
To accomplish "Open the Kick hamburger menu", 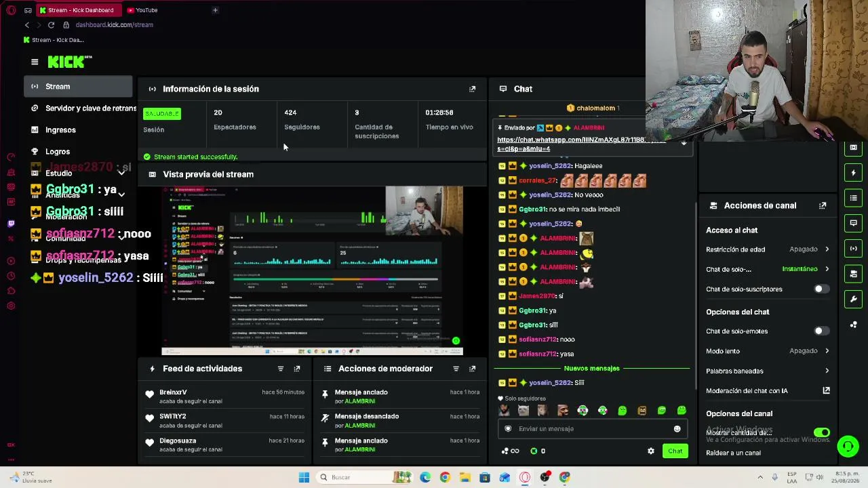I will pos(35,62).
